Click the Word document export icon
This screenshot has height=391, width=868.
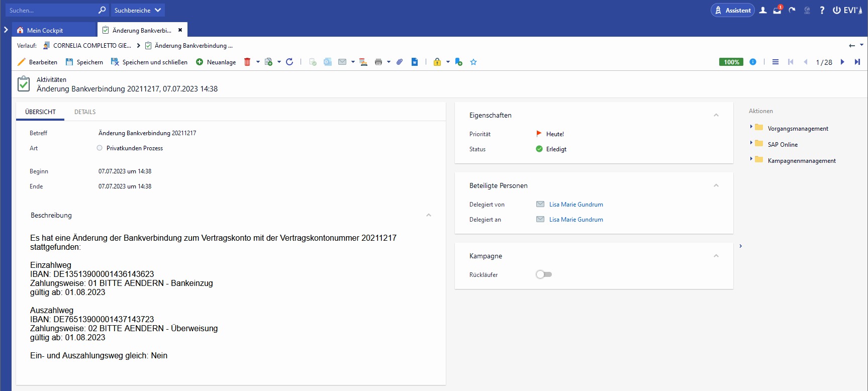[415, 62]
